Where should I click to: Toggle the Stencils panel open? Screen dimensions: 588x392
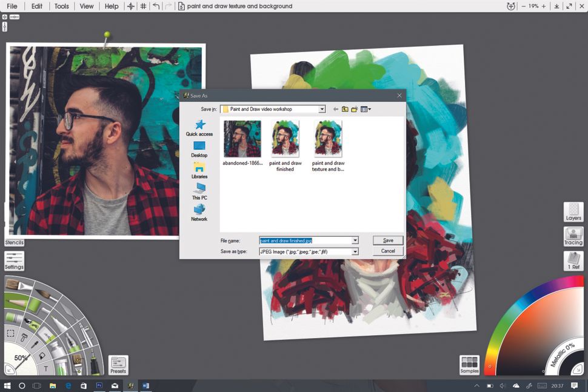pos(13,242)
